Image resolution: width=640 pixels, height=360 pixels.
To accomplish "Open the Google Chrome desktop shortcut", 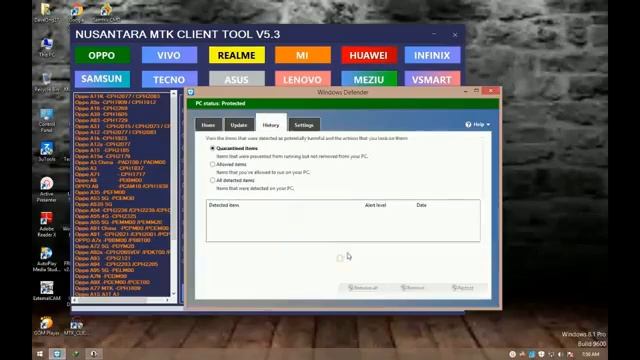I will pyautogui.click(x=76, y=12).
